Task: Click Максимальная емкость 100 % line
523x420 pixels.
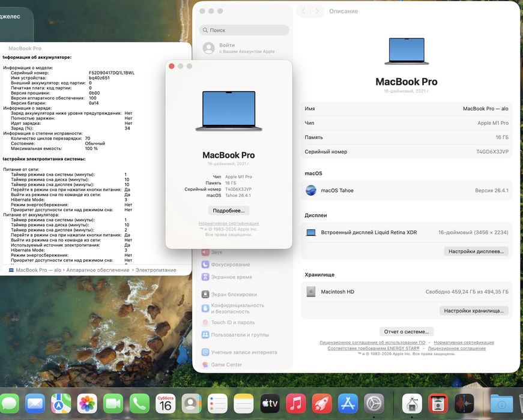Action: pos(55,148)
